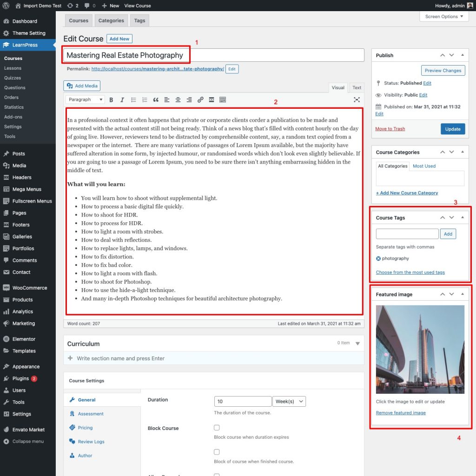Viewport: 476px width, 476px height.
Task: Open the Screen Options panel
Action: click(443, 16)
